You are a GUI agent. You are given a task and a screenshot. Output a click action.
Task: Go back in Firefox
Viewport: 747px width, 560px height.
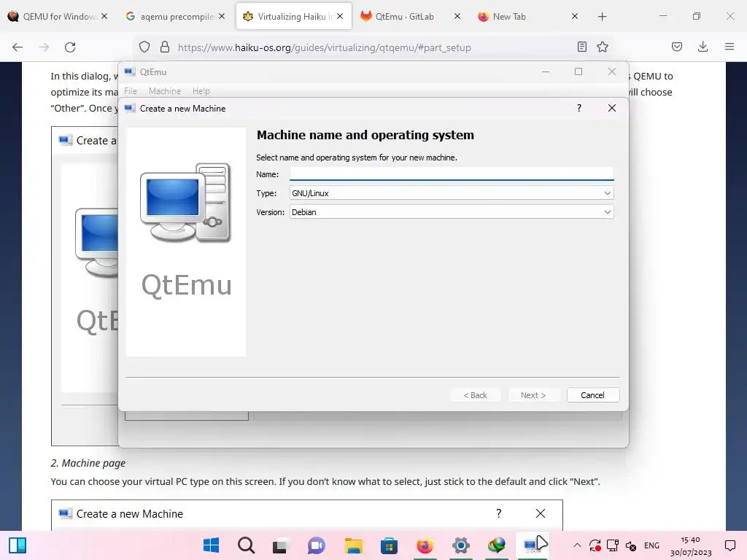18,47
